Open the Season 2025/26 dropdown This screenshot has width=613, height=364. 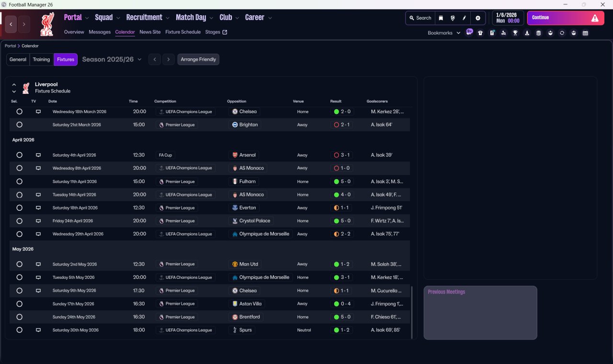pyautogui.click(x=112, y=59)
